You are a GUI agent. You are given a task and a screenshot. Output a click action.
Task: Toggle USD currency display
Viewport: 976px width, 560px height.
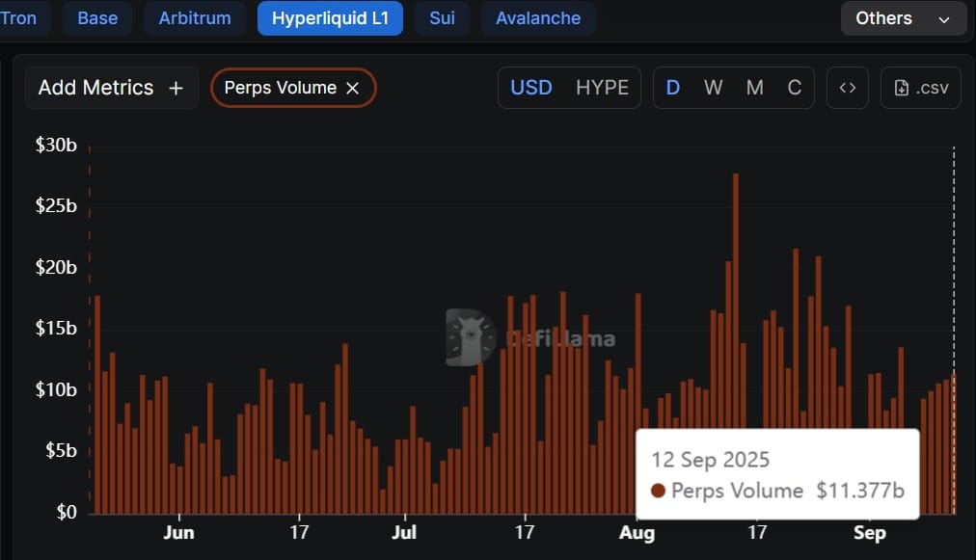pos(530,87)
